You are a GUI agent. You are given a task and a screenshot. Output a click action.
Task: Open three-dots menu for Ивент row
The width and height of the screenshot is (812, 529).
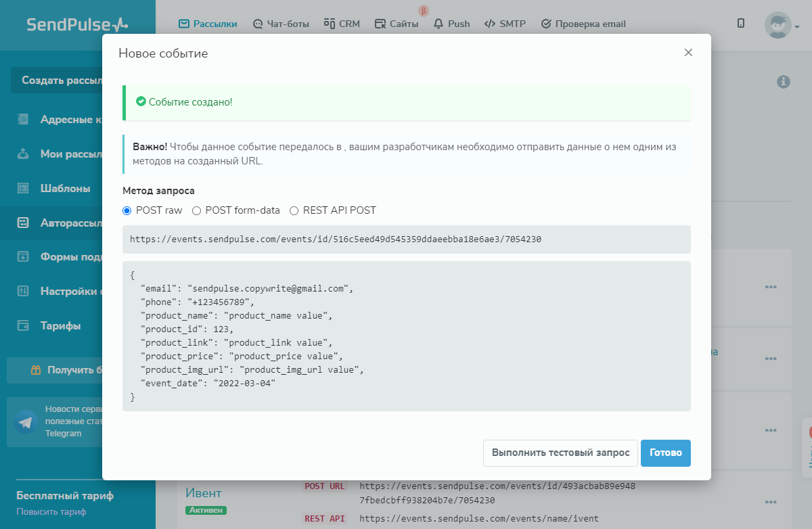click(771, 502)
